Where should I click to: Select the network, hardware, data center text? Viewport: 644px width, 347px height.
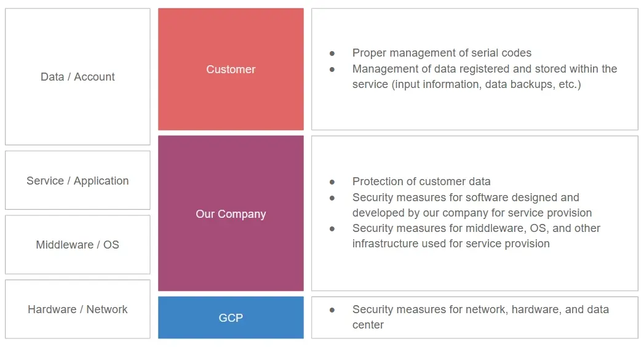(x=480, y=317)
